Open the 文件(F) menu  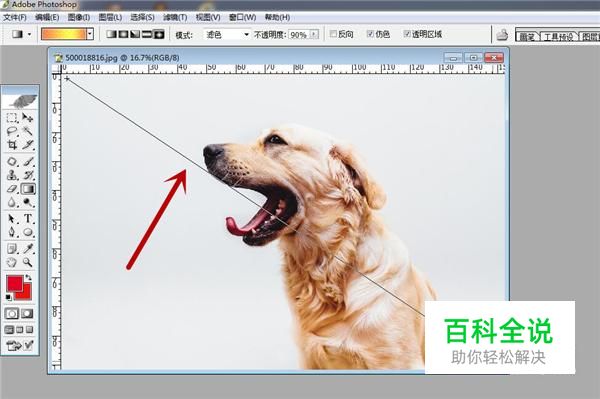15,18
